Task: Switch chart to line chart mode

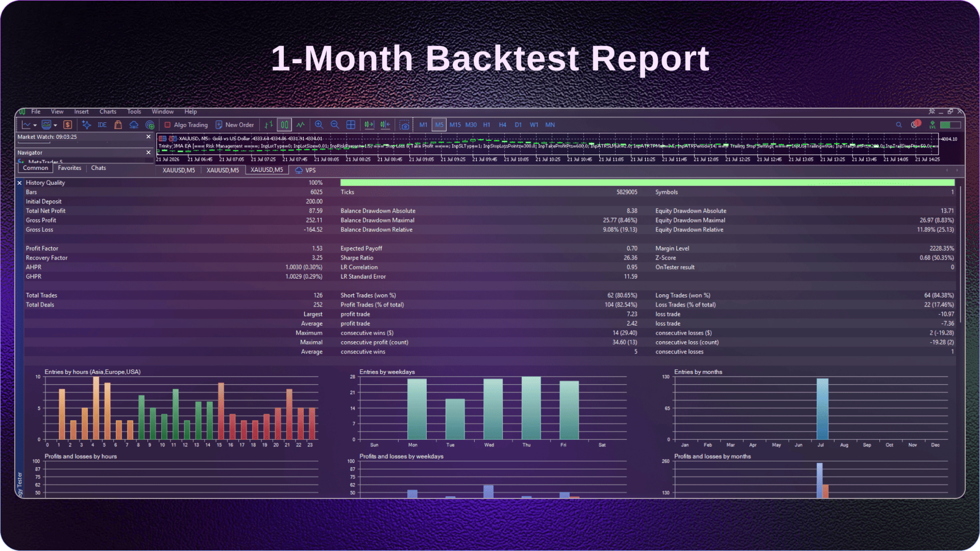Action: coord(301,124)
